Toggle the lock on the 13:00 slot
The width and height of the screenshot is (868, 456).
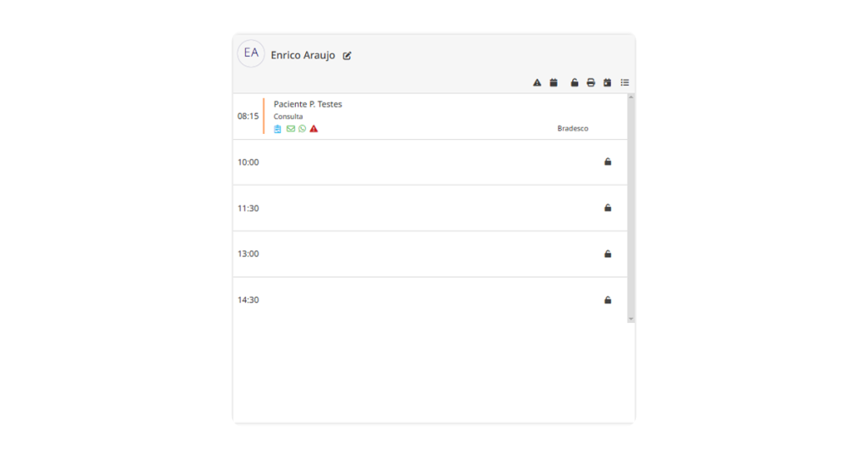pyautogui.click(x=608, y=253)
